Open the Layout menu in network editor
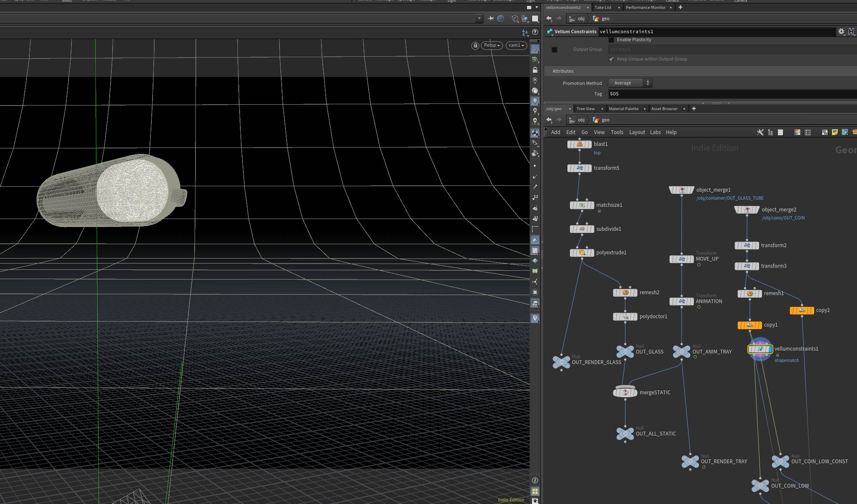The image size is (857, 504). [x=637, y=132]
